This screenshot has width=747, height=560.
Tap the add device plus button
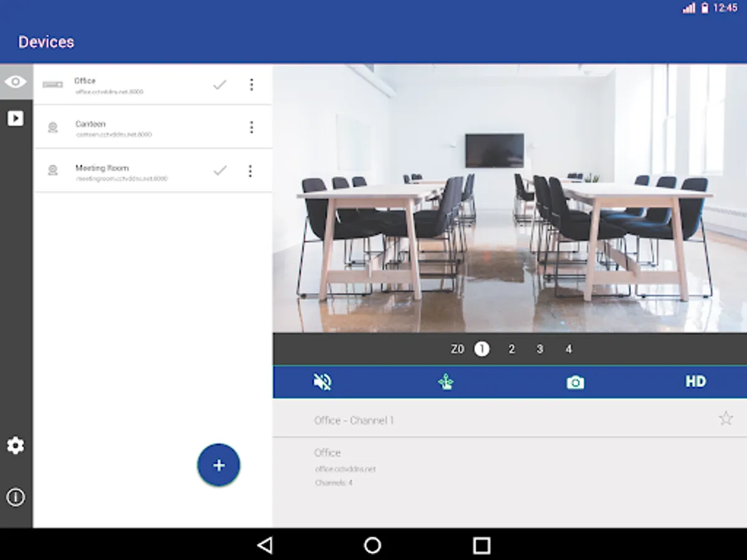tap(218, 465)
